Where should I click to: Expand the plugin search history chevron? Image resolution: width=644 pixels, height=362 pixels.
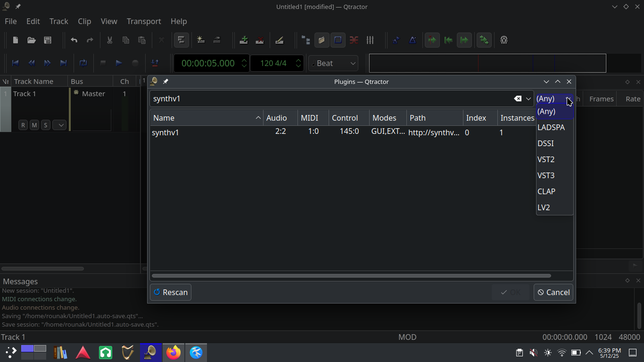click(528, 99)
